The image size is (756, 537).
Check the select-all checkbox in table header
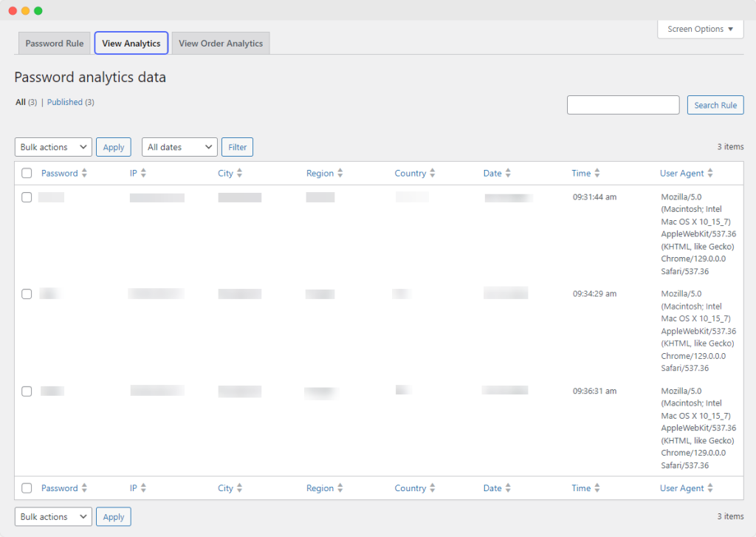tap(27, 174)
